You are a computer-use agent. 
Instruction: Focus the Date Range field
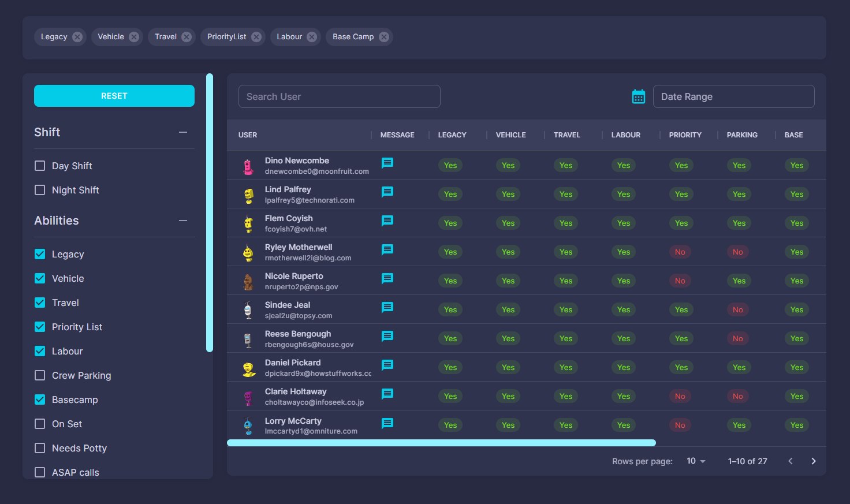tap(733, 96)
